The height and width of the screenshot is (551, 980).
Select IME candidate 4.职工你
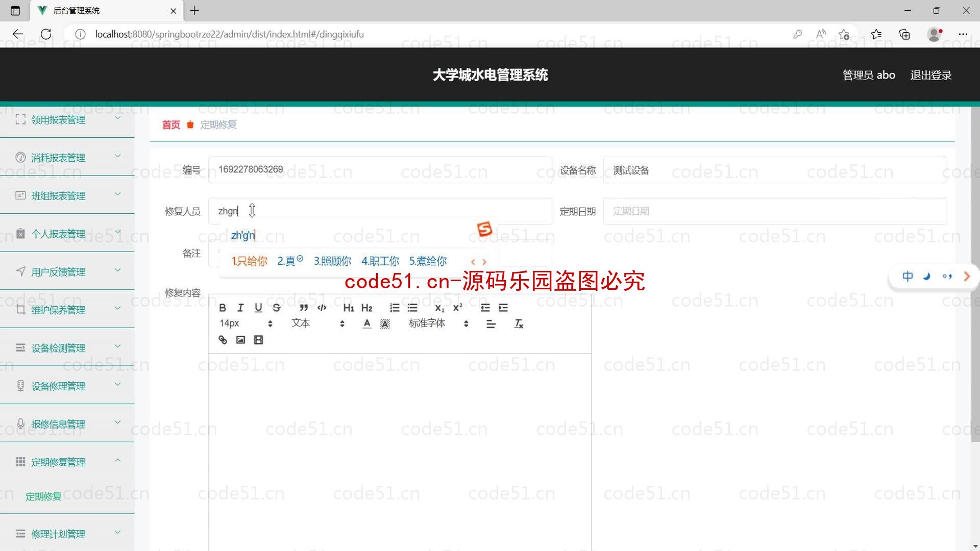tap(380, 261)
